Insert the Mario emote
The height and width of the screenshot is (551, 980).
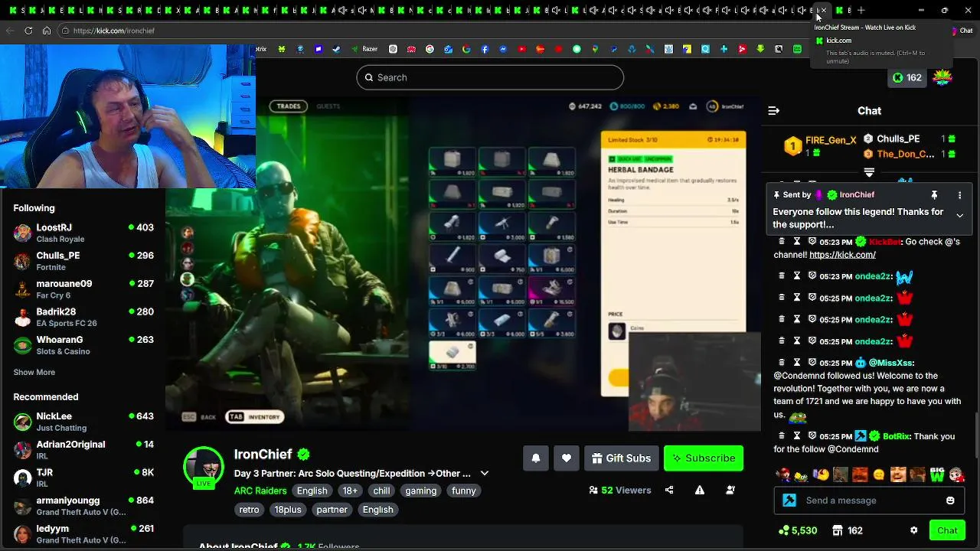pyautogui.click(x=782, y=475)
